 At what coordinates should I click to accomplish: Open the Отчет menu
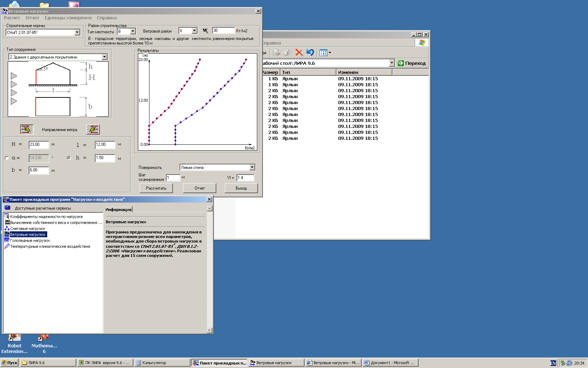pyautogui.click(x=32, y=18)
